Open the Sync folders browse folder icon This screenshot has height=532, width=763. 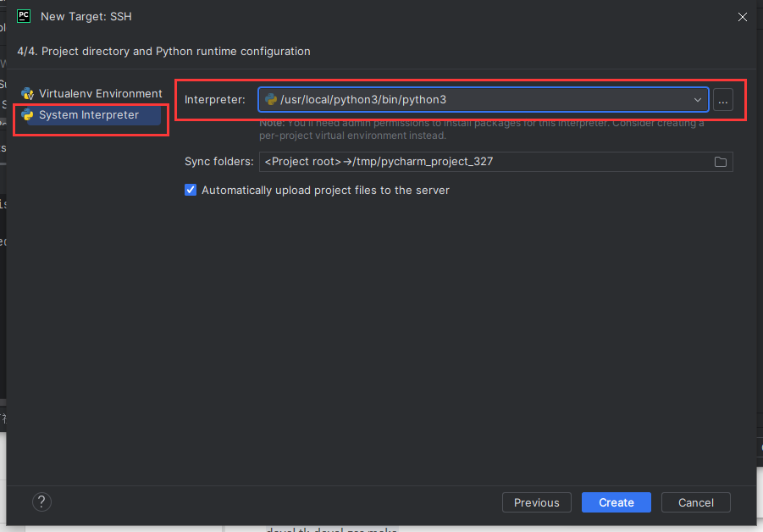coord(721,162)
